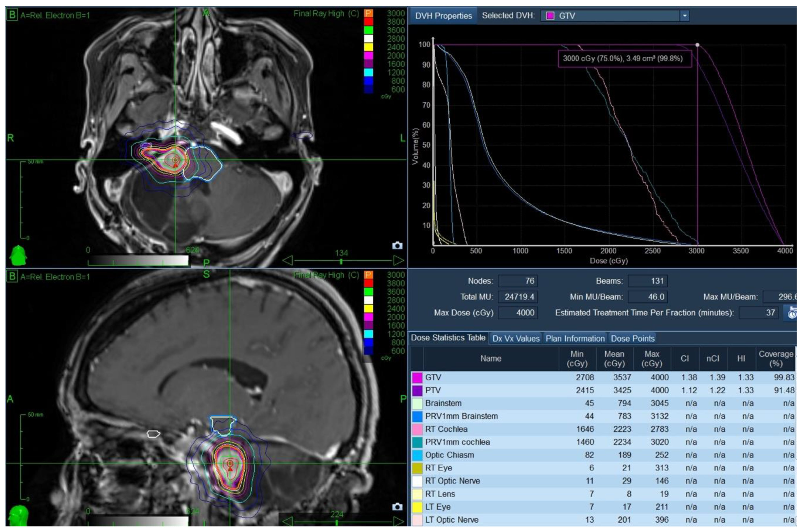Click the DVH Properties button
This screenshot has height=532, width=803.
click(443, 16)
